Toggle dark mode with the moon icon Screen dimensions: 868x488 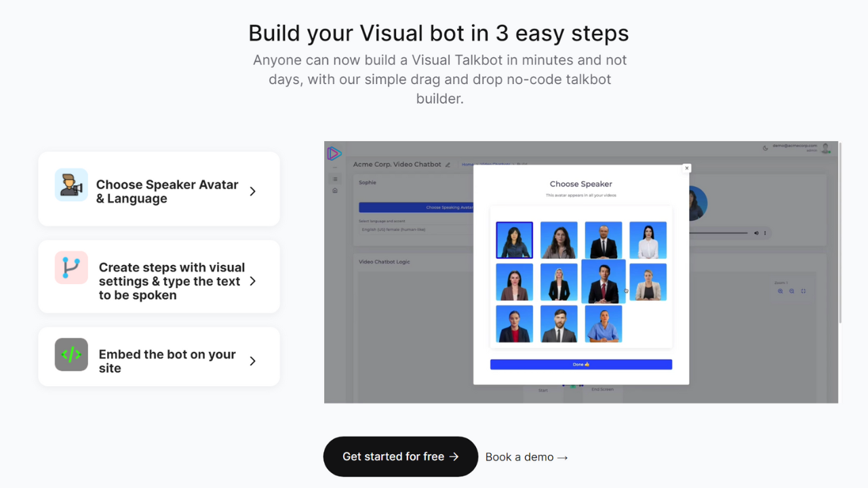point(765,148)
